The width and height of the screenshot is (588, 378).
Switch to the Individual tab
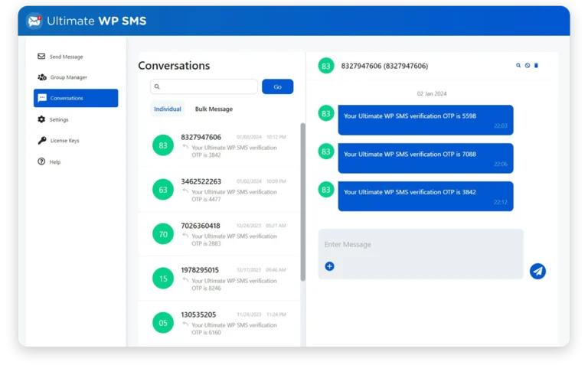168,109
